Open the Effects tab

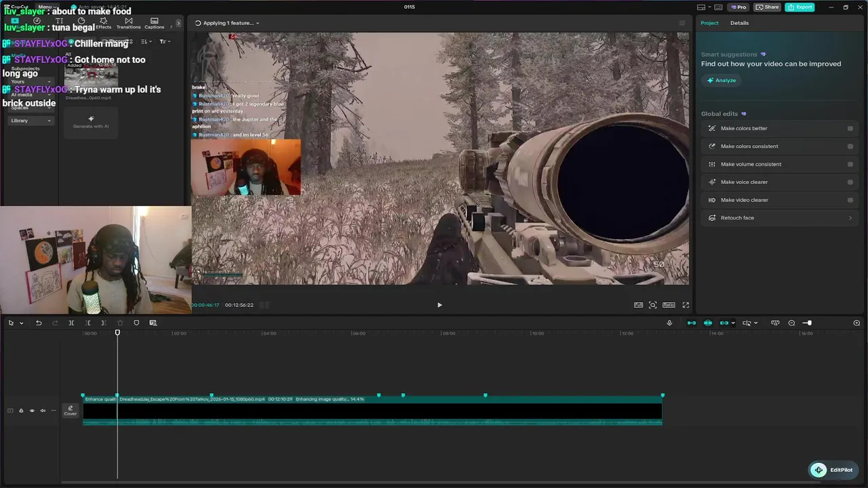coord(103,24)
